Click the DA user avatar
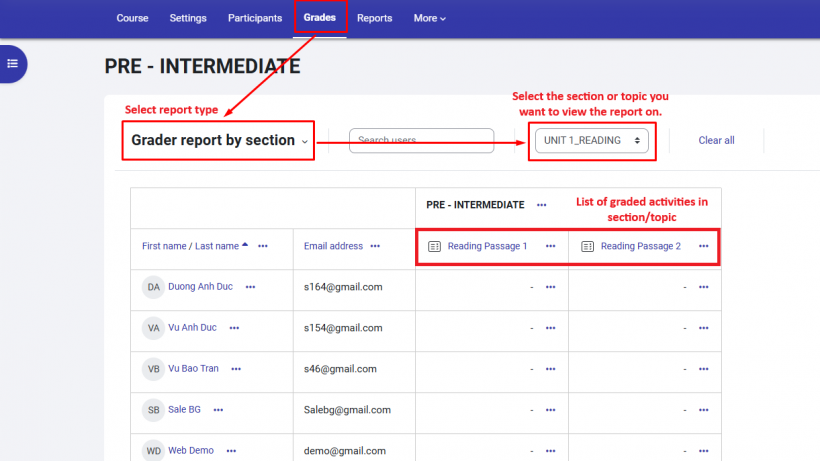820x461 pixels. (153, 287)
